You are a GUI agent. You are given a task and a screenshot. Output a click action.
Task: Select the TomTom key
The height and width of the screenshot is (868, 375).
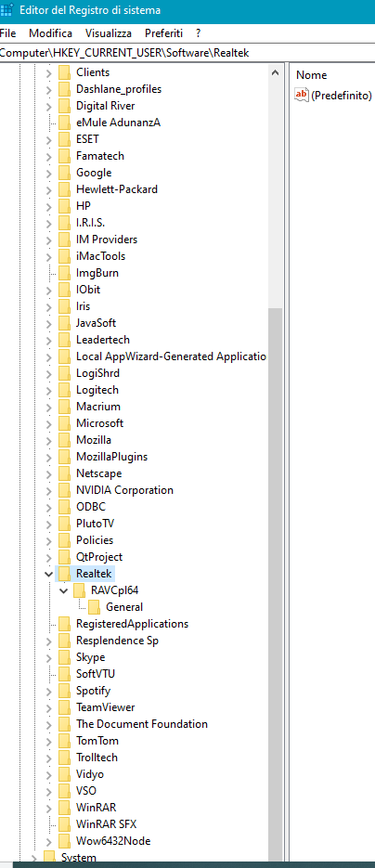pos(97,741)
